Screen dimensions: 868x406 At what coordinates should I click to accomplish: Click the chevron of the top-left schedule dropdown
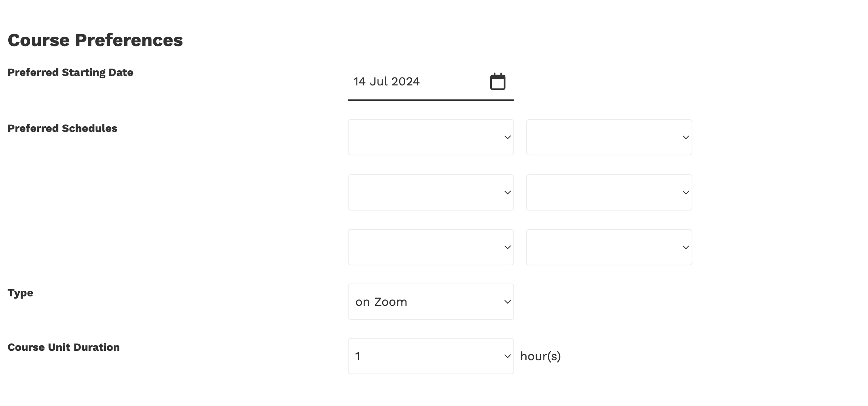(507, 137)
